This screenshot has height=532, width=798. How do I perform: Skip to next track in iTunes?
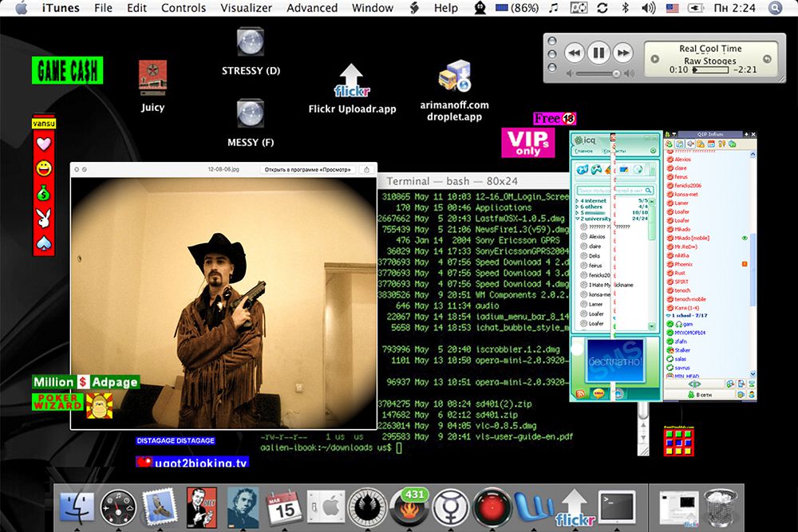(622, 53)
